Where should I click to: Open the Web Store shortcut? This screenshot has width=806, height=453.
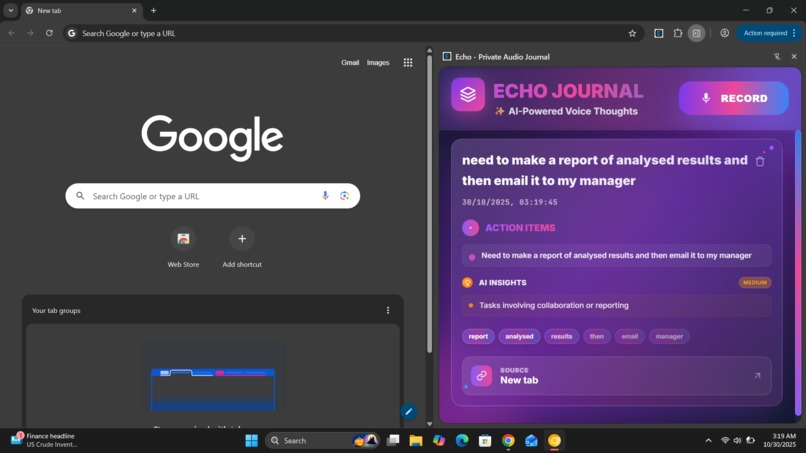183,247
